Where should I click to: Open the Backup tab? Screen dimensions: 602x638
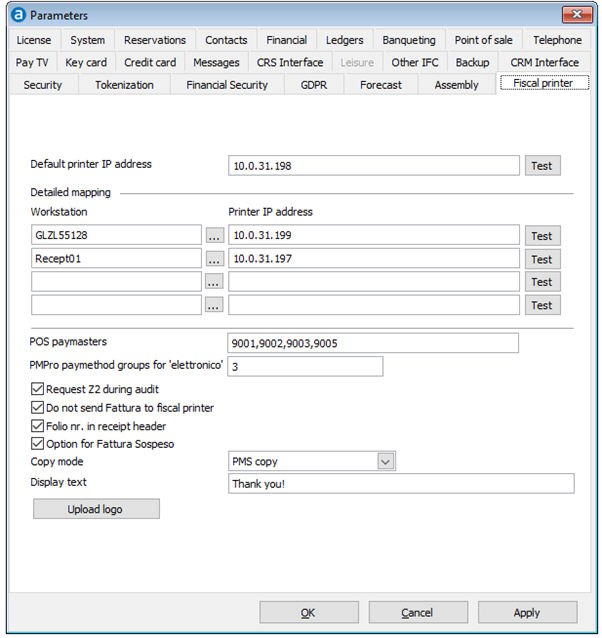pos(472,63)
